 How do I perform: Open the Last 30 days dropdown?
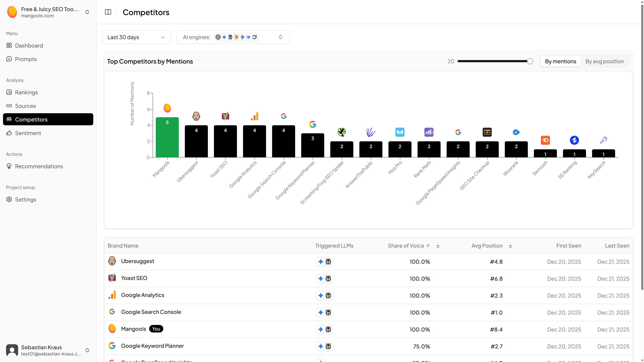(x=136, y=37)
